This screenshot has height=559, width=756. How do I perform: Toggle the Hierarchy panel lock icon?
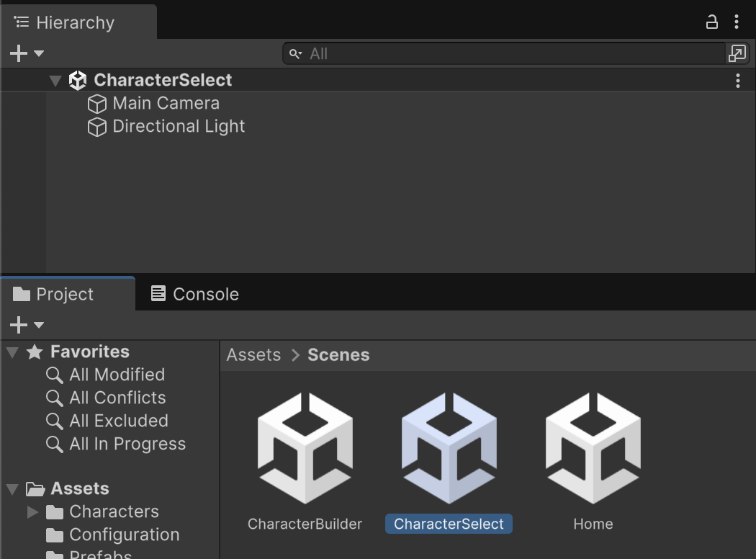pyautogui.click(x=711, y=22)
